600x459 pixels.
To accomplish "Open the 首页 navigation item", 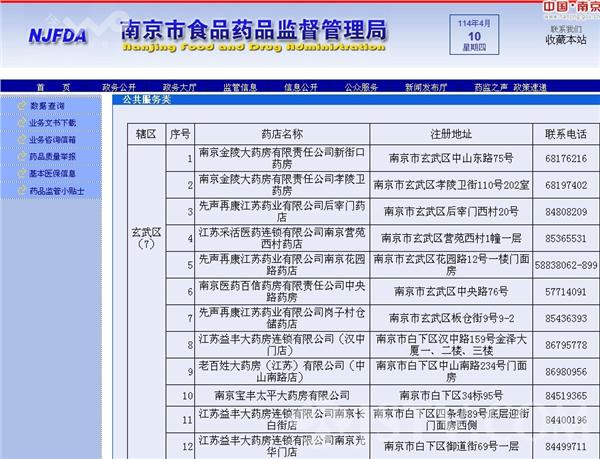I will [x=52, y=88].
